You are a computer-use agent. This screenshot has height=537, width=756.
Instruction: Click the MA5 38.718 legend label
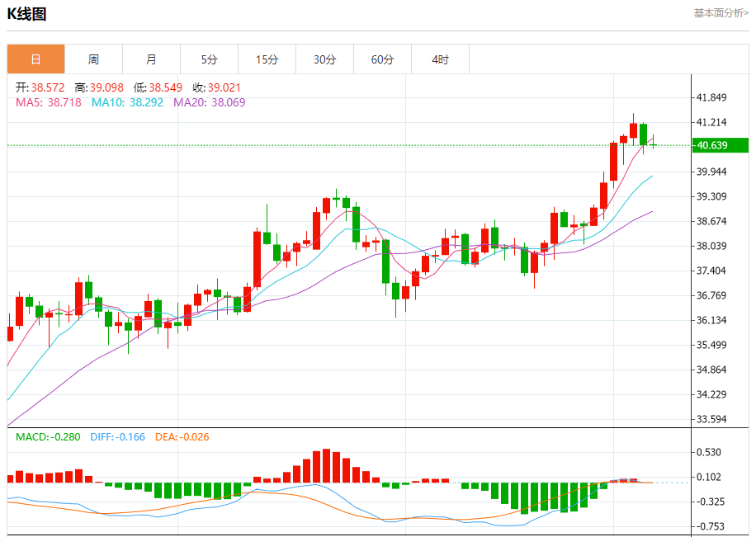[x=49, y=102]
